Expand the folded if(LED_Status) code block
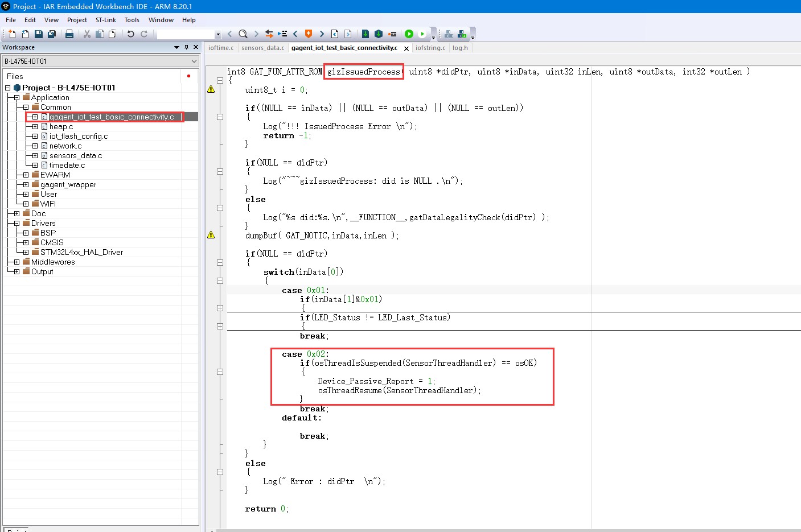This screenshot has width=801, height=532. 220,326
